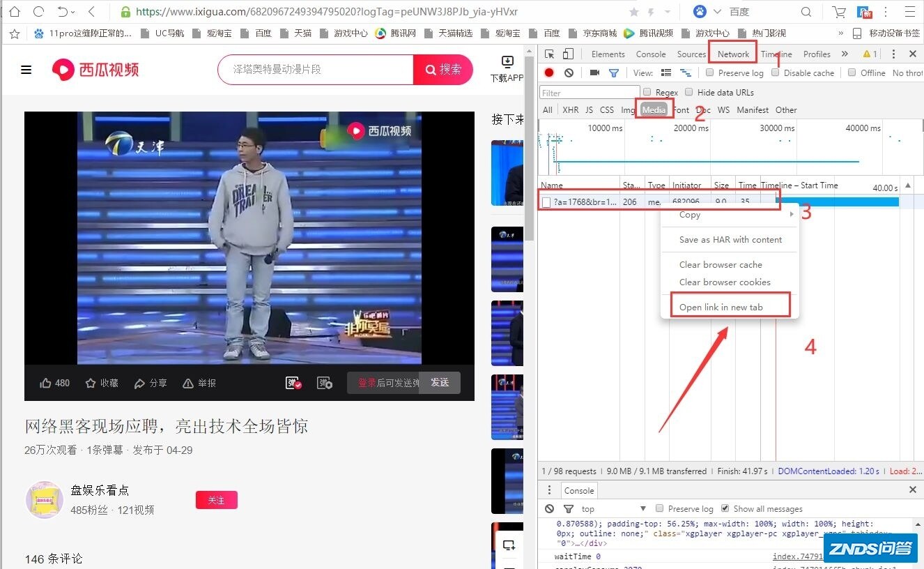Click the 发送 send button
Screen dimensions: 924x569
pyautogui.click(x=440, y=383)
